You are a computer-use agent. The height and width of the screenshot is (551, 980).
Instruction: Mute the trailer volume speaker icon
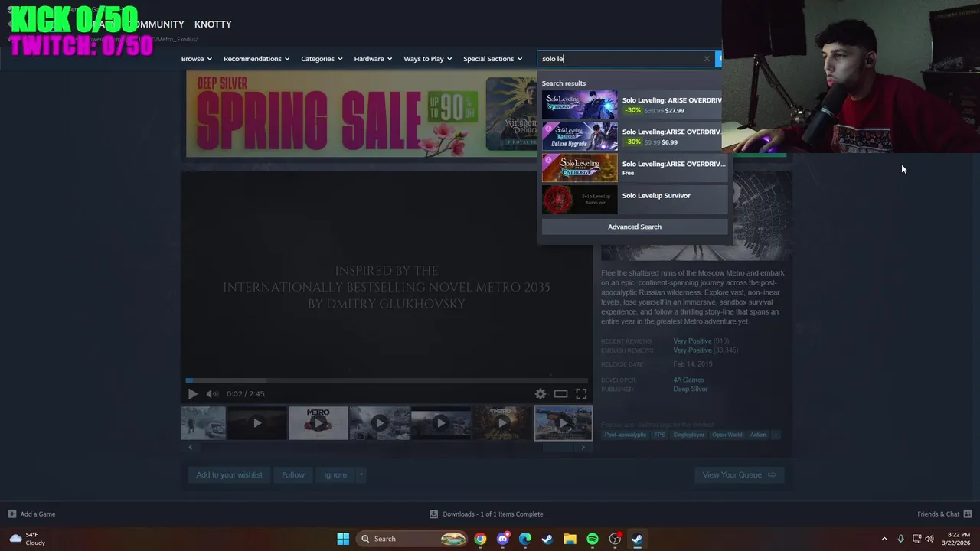tap(212, 393)
